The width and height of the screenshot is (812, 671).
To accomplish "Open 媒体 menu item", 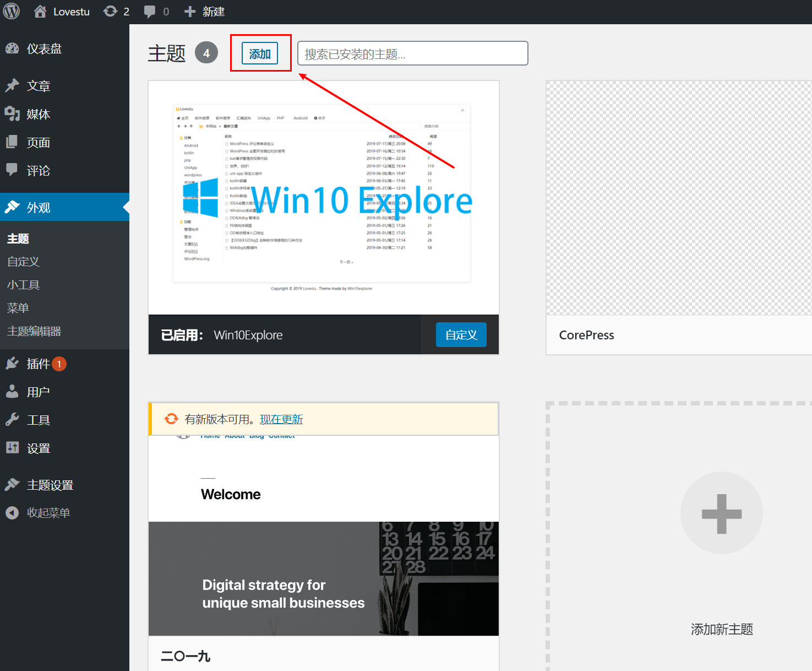I will [39, 114].
